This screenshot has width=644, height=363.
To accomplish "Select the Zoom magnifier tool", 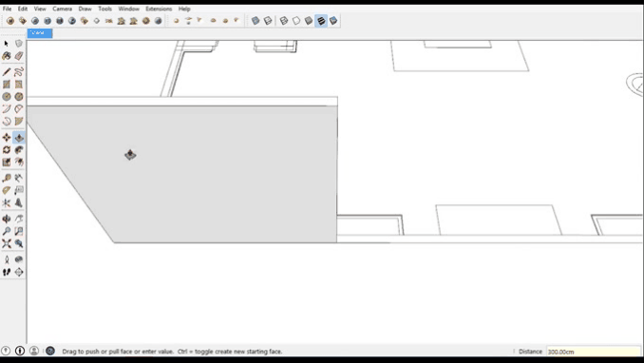I will point(6,231).
